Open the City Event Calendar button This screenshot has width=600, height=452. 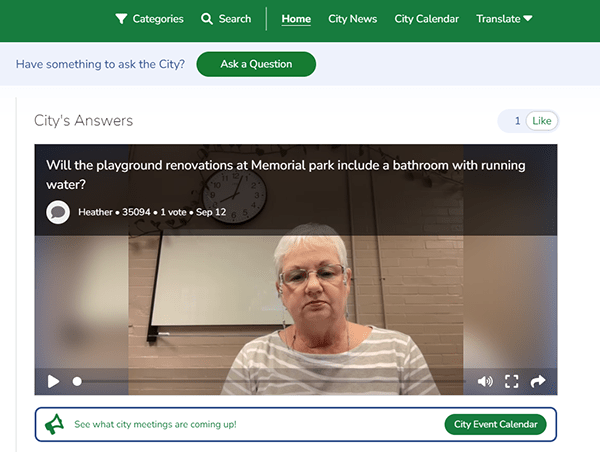coord(495,424)
